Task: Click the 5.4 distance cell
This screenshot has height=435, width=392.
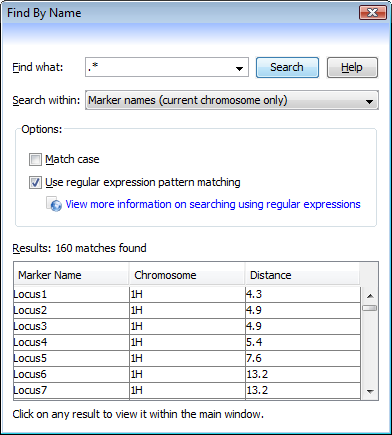Action: (303, 342)
